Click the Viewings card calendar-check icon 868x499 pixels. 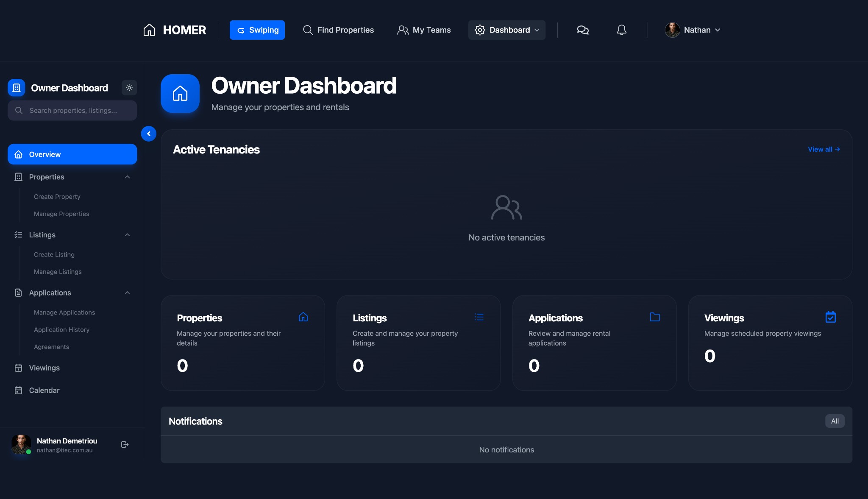pos(830,317)
